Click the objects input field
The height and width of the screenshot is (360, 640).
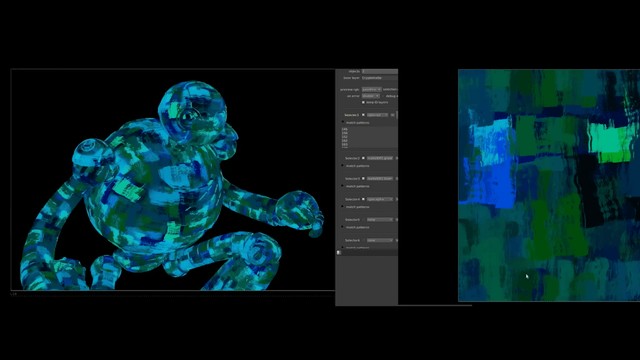[380, 71]
